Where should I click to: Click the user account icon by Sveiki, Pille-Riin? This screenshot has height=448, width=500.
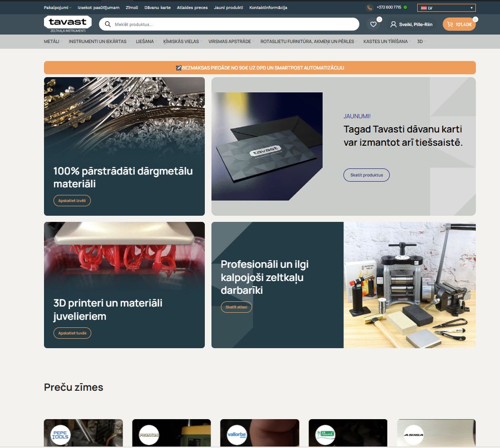(393, 24)
